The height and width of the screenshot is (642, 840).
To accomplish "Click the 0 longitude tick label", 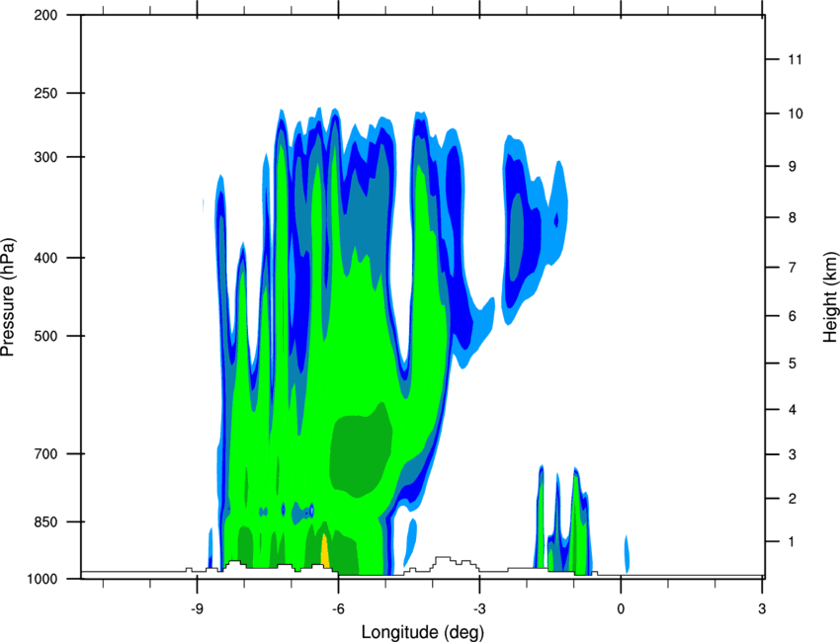I will click(621, 609).
